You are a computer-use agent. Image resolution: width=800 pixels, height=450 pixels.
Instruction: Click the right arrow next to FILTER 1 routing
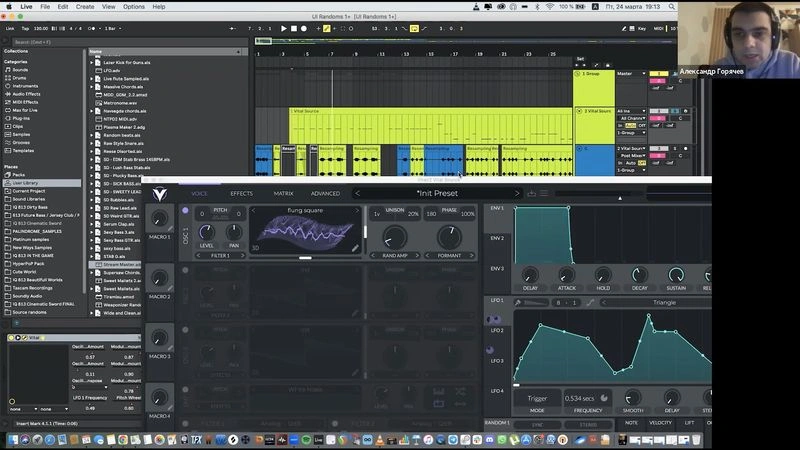[x=242, y=256]
